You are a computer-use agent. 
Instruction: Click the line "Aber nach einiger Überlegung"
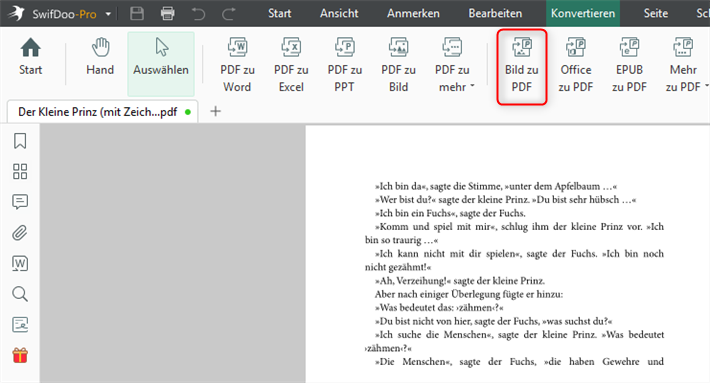[469, 294]
